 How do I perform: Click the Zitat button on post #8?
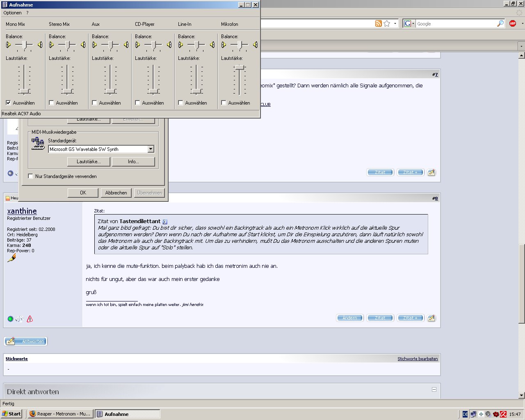point(380,318)
